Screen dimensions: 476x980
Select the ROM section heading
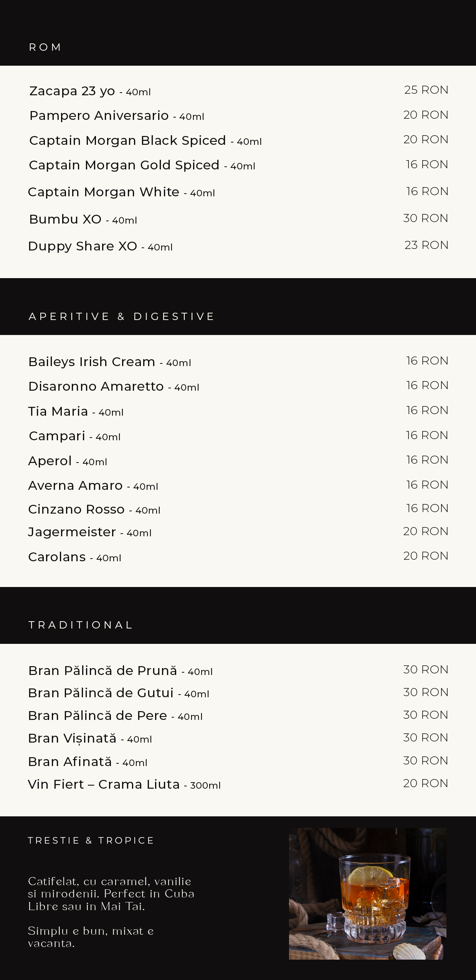pyautogui.click(x=45, y=47)
